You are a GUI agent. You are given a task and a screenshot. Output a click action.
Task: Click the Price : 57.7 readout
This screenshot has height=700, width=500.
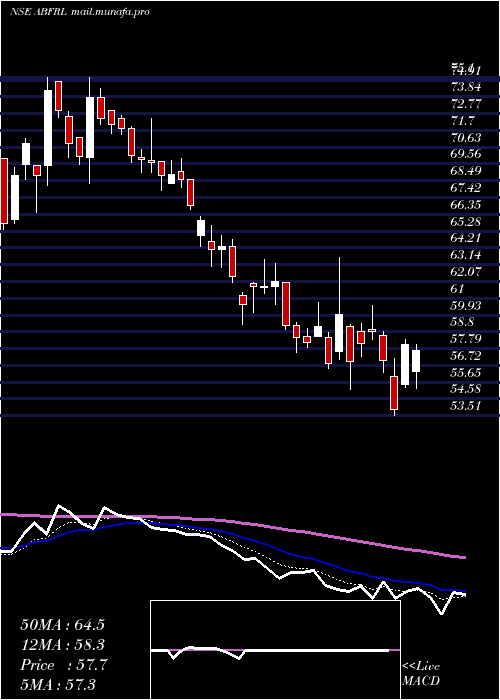tap(63, 665)
